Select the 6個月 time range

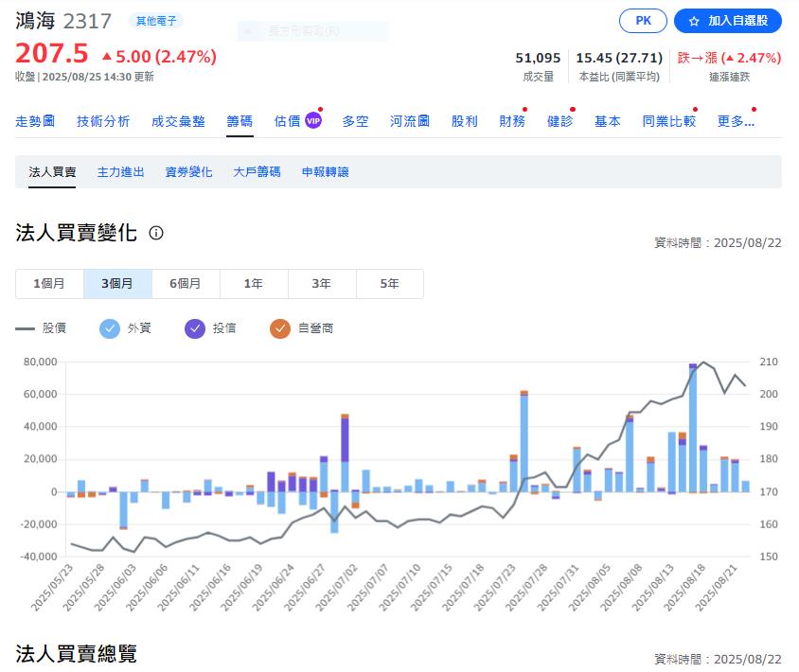click(x=186, y=284)
